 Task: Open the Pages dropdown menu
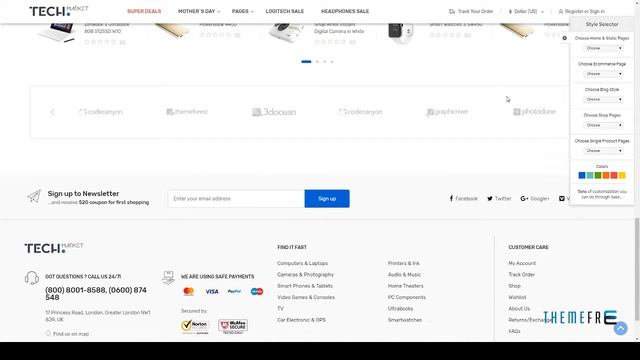(x=242, y=11)
